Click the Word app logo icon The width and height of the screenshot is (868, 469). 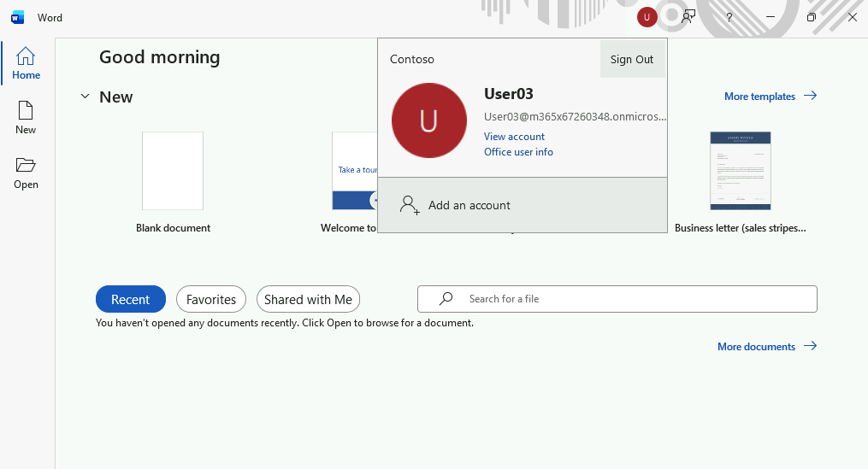18,18
